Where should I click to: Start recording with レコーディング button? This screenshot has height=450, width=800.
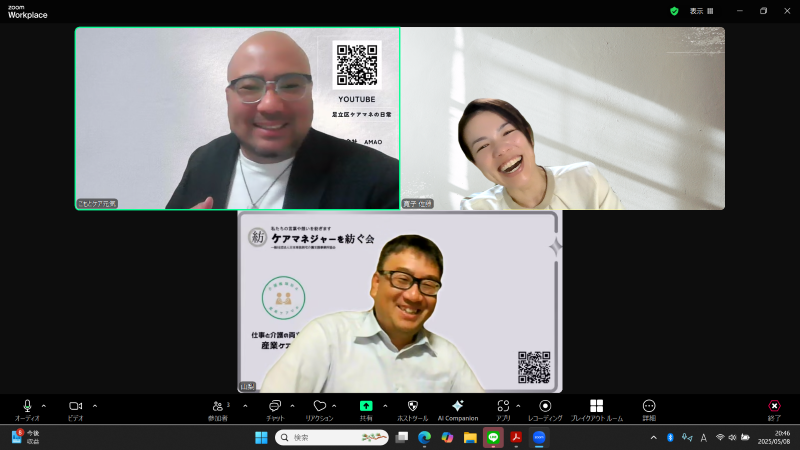pos(545,406)
